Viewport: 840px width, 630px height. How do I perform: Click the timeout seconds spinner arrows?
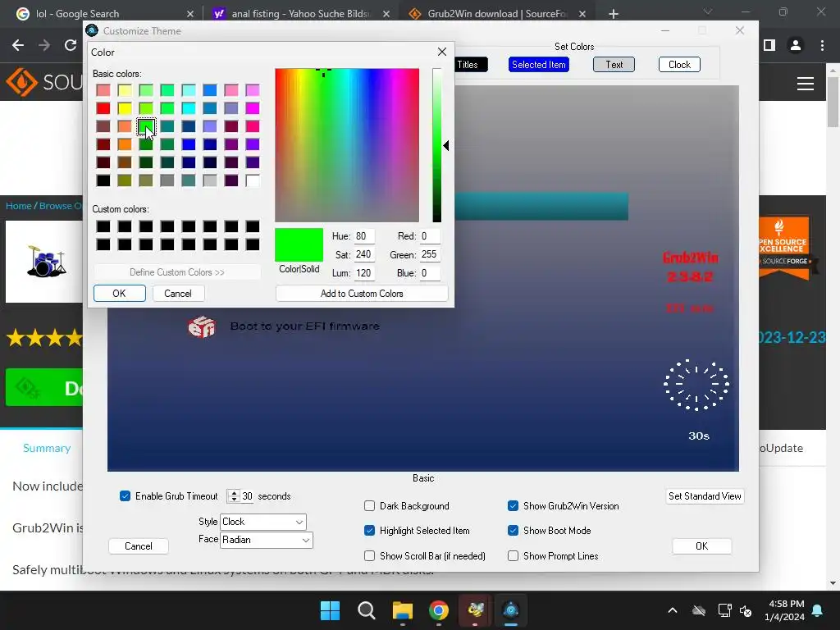pos(234,496)
